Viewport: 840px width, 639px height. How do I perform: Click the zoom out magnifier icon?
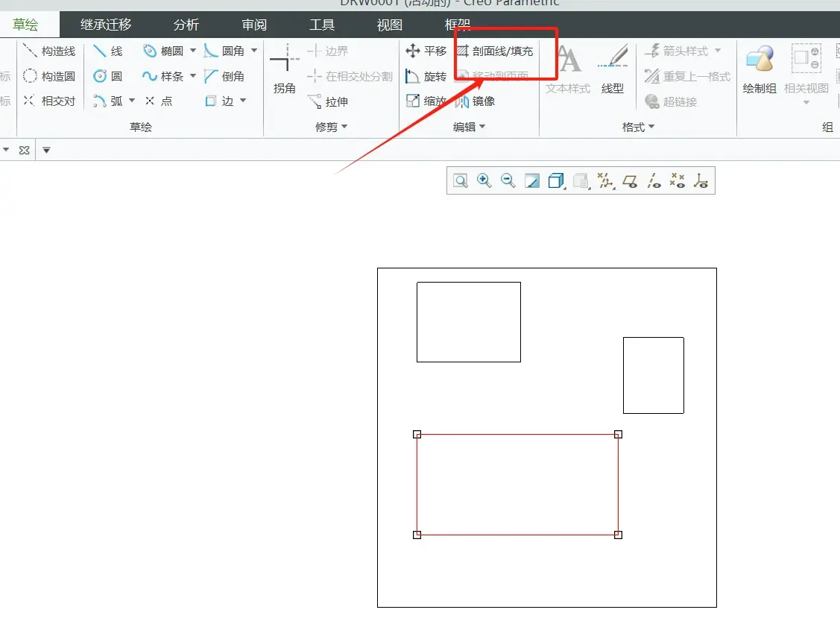pos(508,180)
